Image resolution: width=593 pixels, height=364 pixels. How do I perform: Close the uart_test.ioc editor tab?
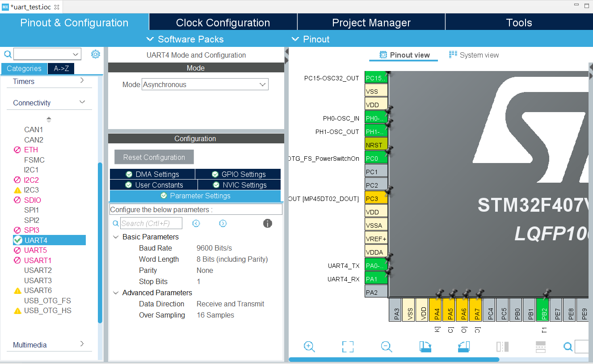[x=57, y=7]
